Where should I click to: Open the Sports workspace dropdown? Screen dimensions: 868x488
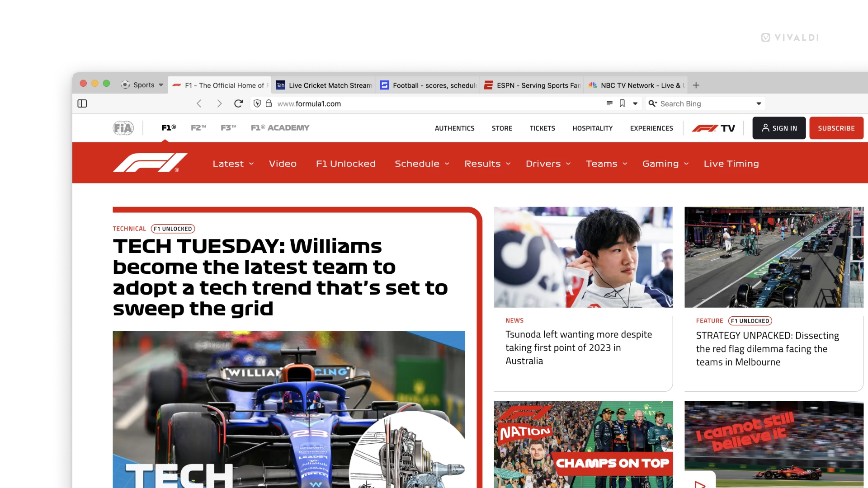pos(142,84)
